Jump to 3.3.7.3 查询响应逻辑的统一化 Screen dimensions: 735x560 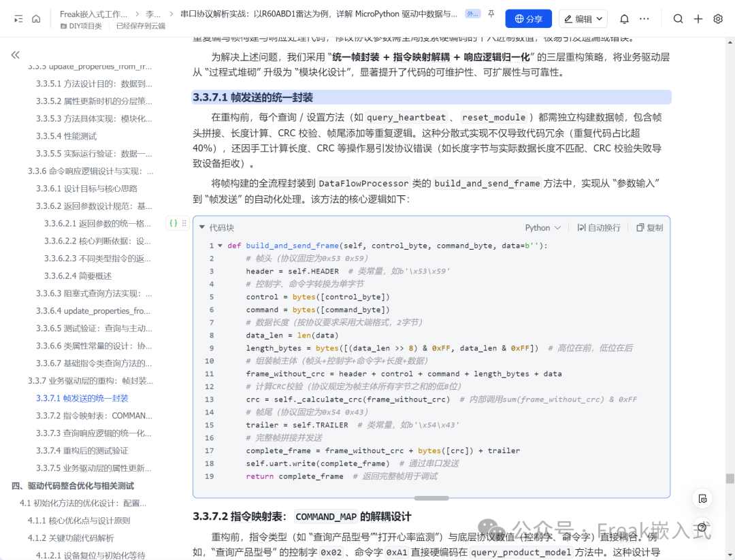(94, 433)
